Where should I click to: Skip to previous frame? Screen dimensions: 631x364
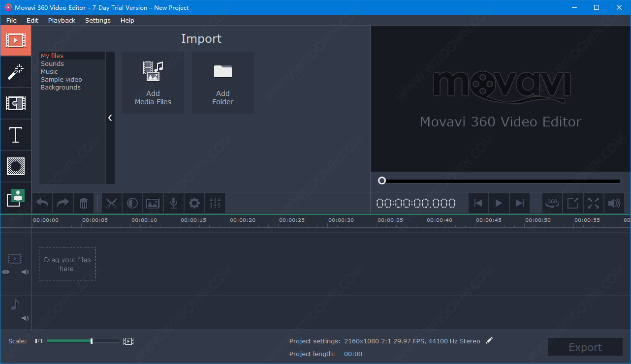pos(478,203)
